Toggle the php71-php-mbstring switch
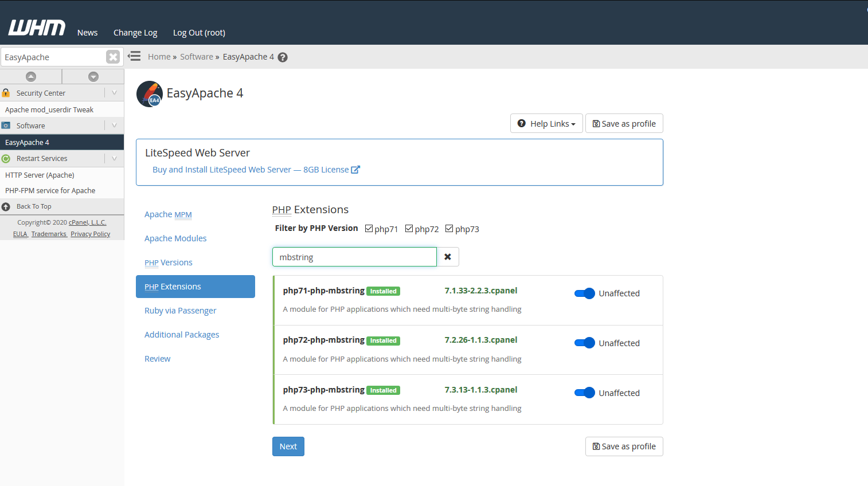This screenshot has height=486, width=868. pos(585,293)
